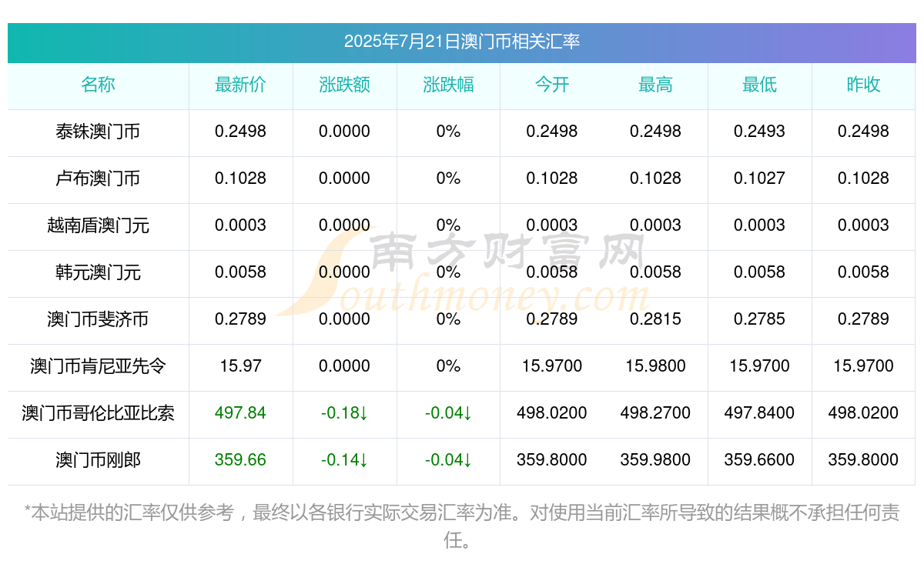Click the row name 韩元澳门元

pyautogui.click(x=98, y=272)
